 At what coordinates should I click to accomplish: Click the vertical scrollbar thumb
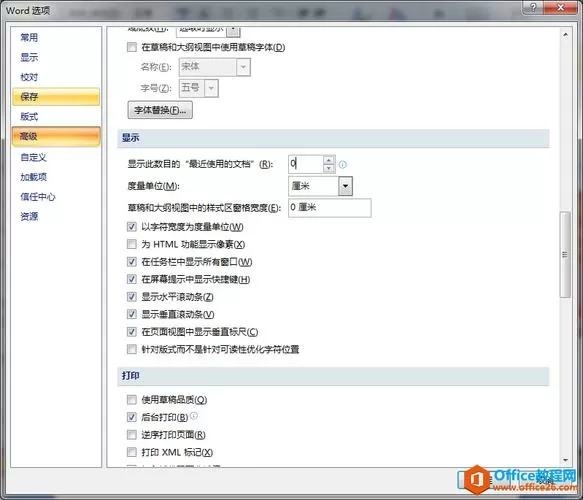[565, 254]
